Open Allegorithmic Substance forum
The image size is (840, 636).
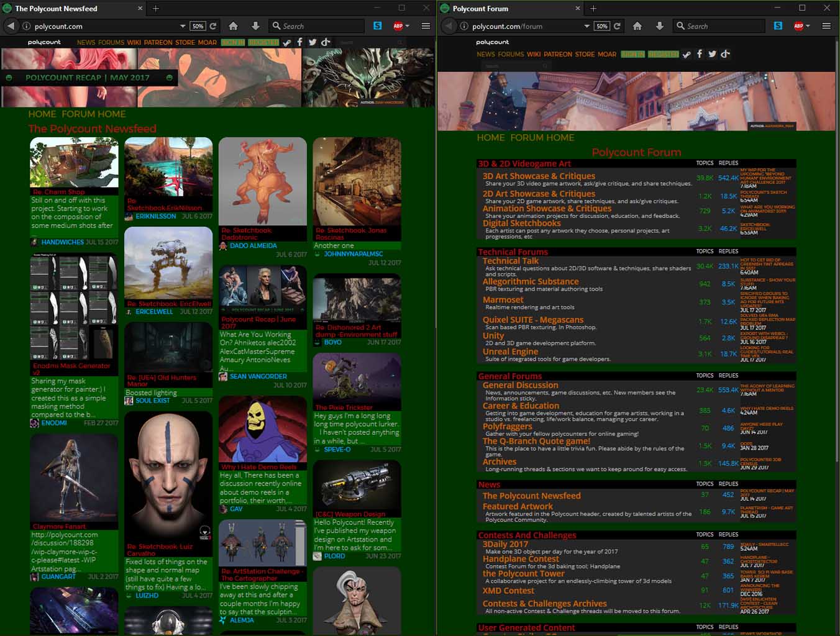[x=531, y=281]
